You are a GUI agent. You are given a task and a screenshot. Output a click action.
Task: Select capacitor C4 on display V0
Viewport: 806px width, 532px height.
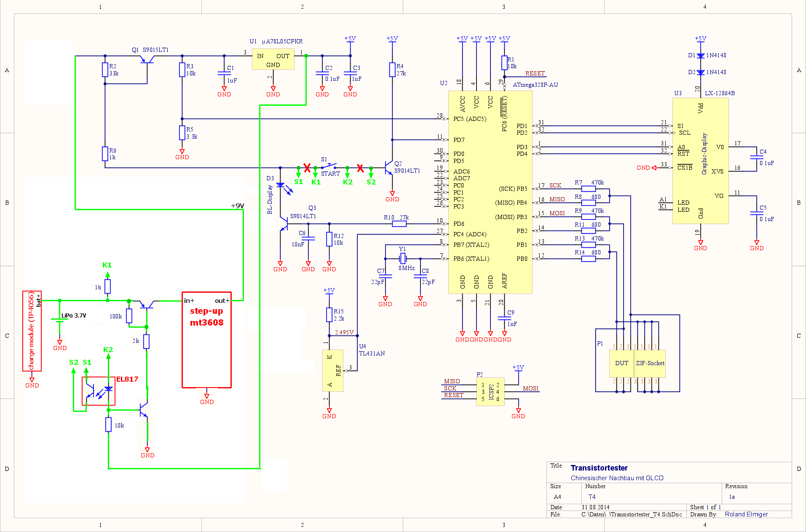[757, 158]
